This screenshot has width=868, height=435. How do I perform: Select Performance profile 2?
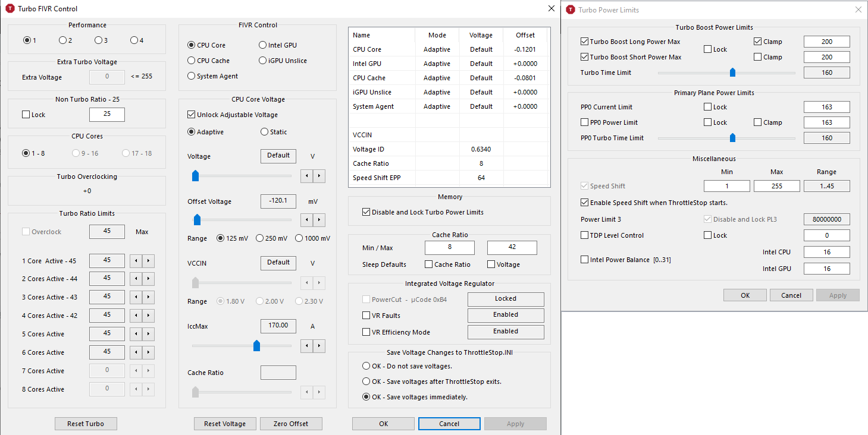click(x=65, y=40)
